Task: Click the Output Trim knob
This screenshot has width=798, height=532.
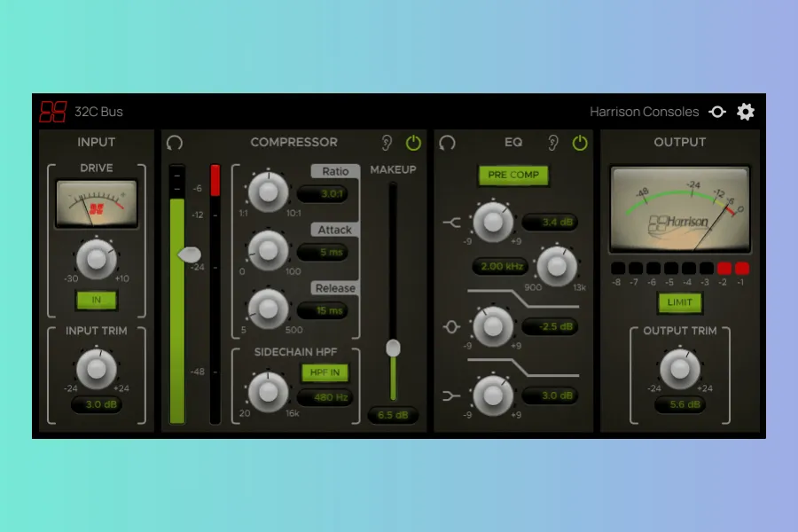Action: click(x=679, y=368)
